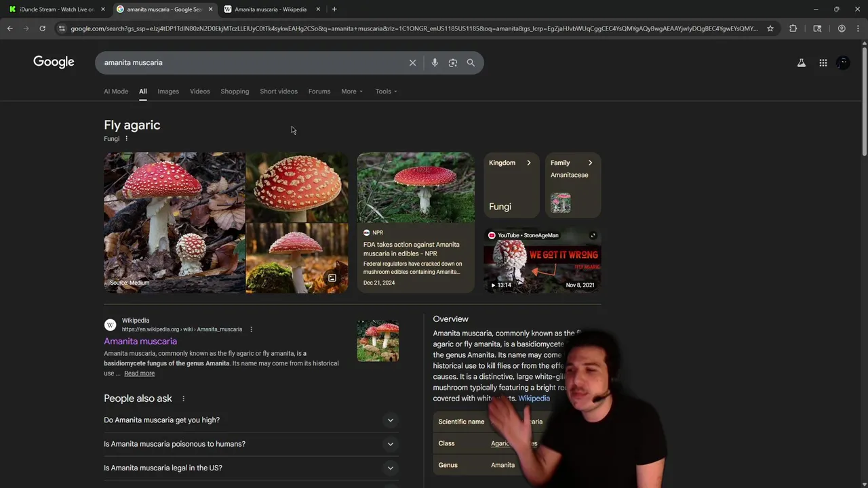The width and height of the screenshot is (868, 488).
Task: Open the Chrome profile icon in toolbar
Action: [x=842, y=28]
